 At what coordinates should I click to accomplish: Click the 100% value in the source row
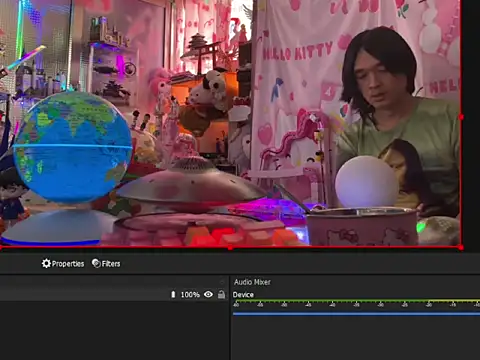(x=190, y=295)
